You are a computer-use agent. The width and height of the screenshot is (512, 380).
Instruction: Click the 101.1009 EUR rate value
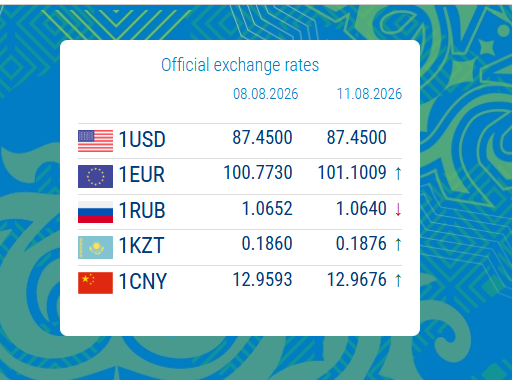[352, 173]
